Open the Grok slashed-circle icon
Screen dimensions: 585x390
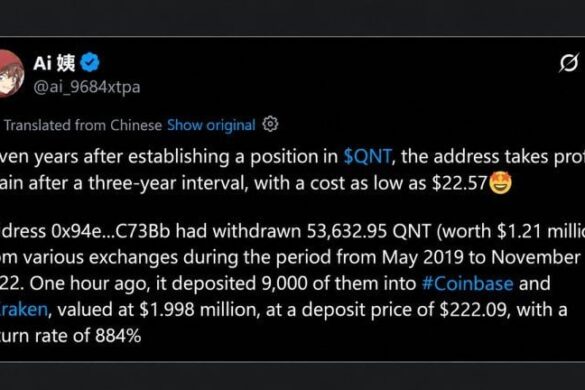[569, 63]
